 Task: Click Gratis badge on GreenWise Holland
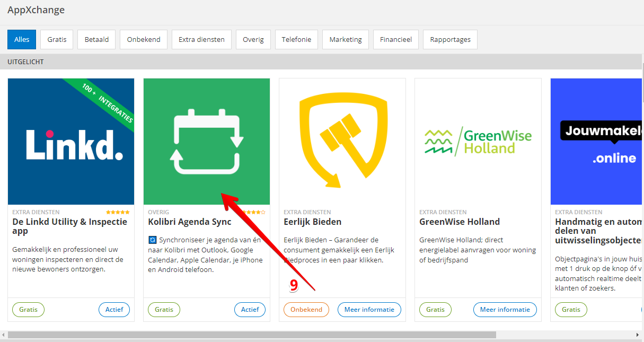point(436,310)
